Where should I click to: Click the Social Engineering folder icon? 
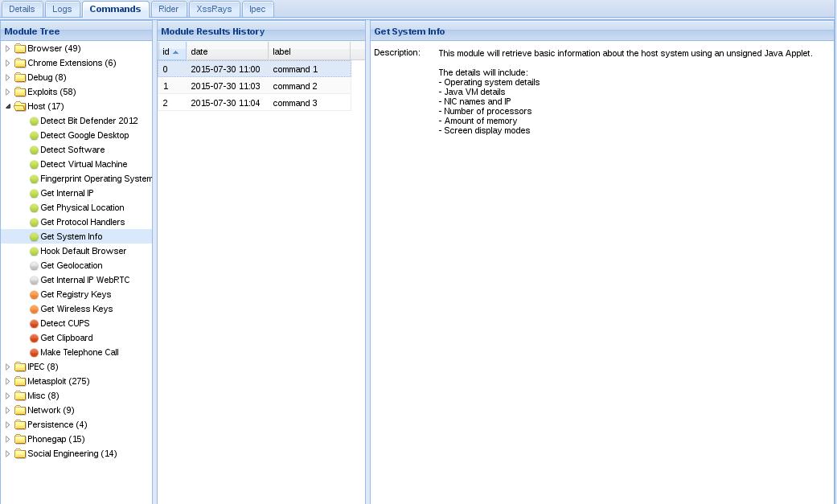20,454
